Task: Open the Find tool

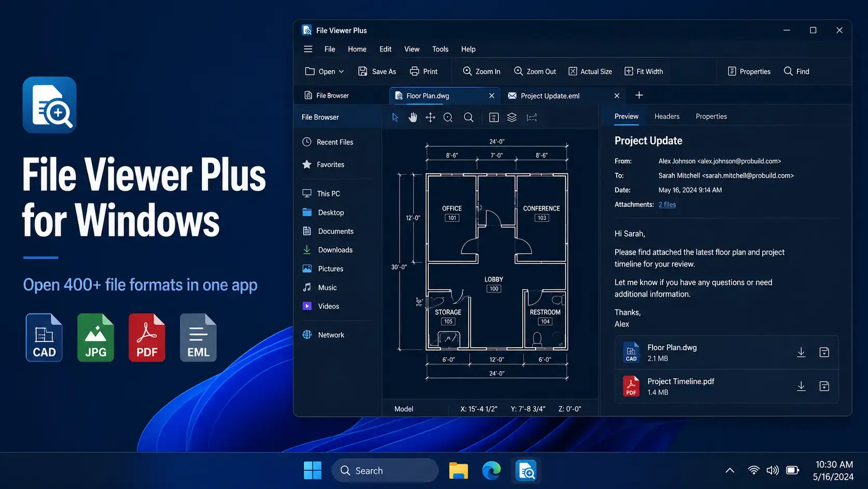Action: pos(796,71)
